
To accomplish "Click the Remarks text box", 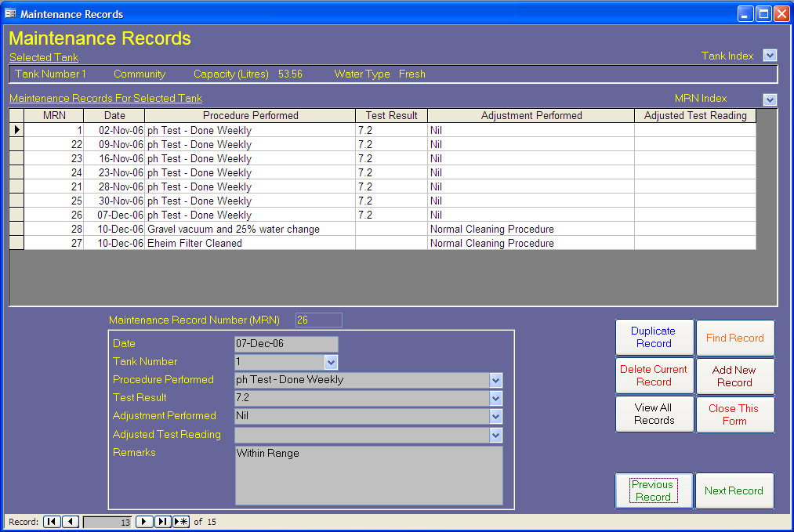I will coord(368,476).
